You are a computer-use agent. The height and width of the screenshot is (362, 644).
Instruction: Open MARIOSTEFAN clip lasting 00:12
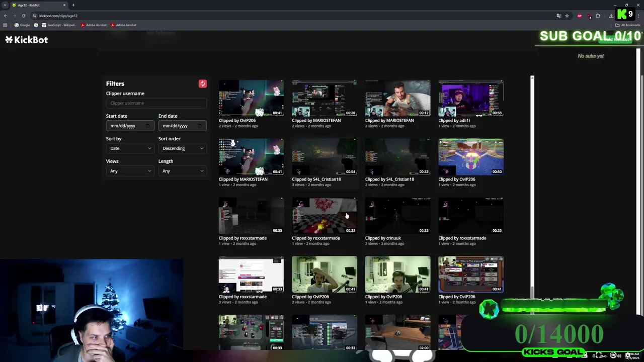click(397, 98)
